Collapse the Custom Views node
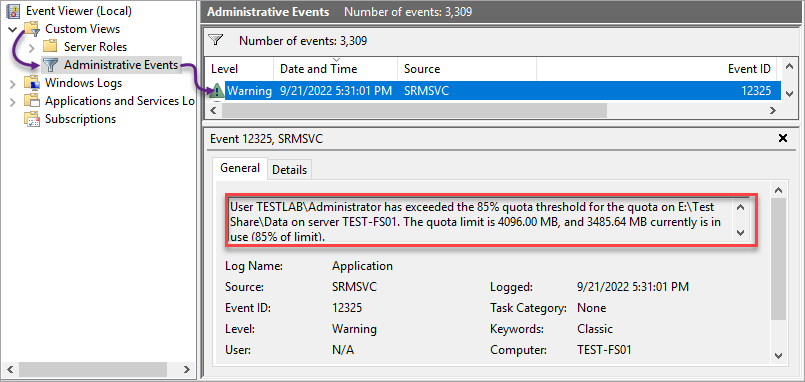 (x=13, y=29)
